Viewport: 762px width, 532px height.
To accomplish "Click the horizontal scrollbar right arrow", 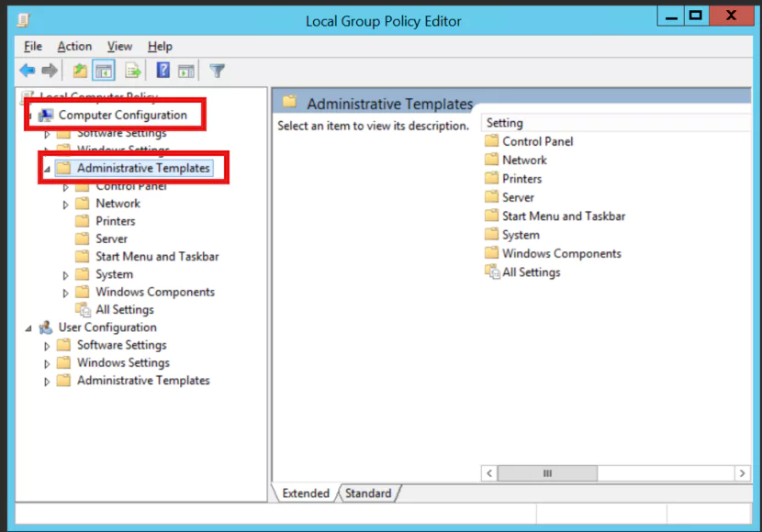I will coord(742,473).
